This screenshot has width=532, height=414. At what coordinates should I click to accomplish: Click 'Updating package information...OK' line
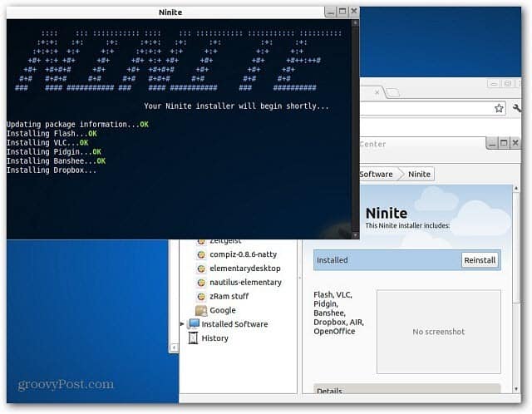pos(77,124)
